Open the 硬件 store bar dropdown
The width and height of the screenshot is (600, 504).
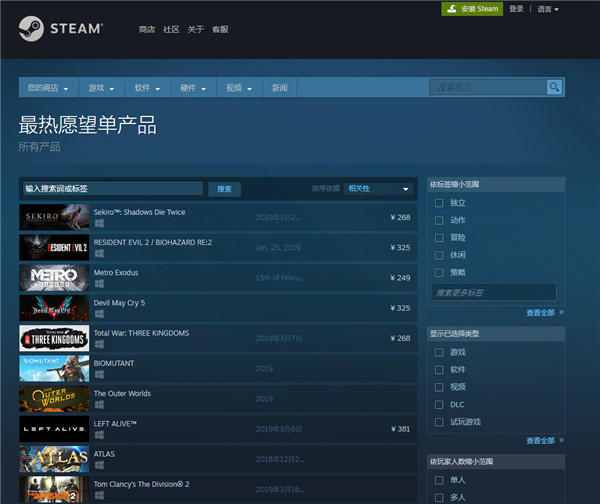[194, 88]
